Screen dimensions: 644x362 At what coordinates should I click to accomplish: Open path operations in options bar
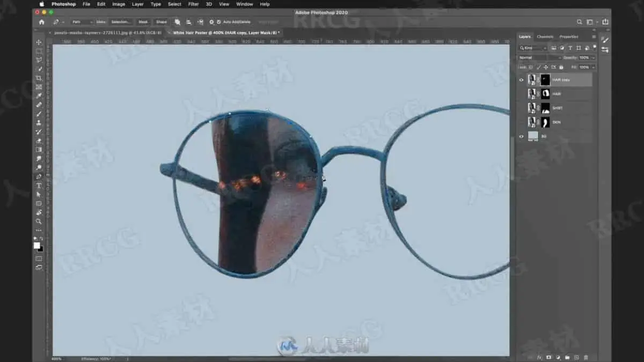(177, 22)
